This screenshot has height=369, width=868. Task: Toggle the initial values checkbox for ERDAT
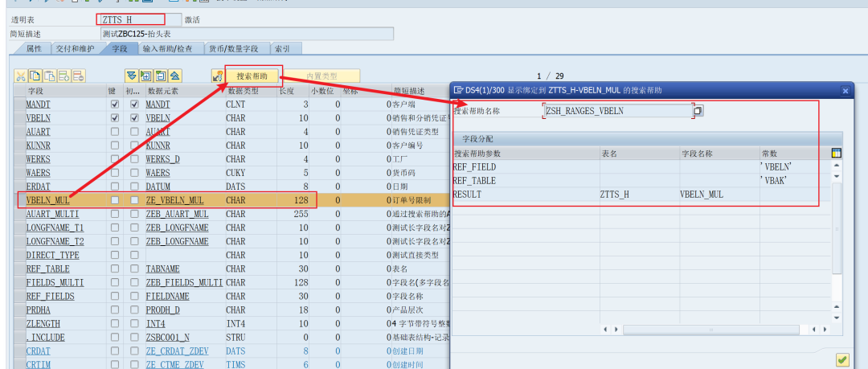click(x=134, y=187)
